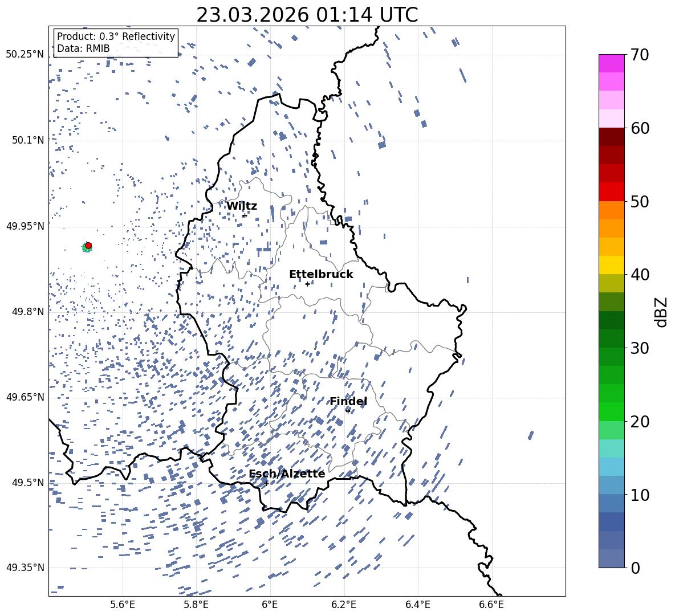This screenshot has width=675, height=616.
Task: Select the Wiltz city label
Action: click(x=242, y=206)
